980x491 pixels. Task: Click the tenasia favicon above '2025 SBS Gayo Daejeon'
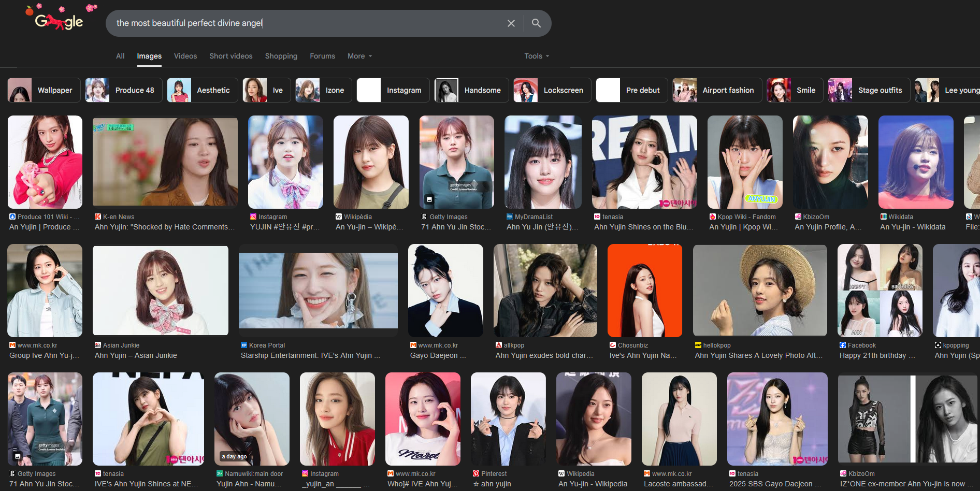(x=732, y=473)
